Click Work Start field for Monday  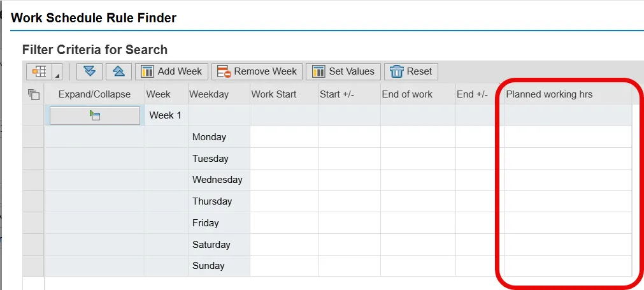284,137
